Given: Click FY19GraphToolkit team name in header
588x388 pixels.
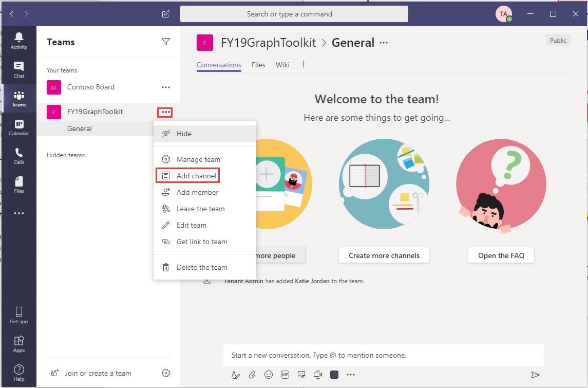Looking at the screenshot, I should tap(269, 43).
